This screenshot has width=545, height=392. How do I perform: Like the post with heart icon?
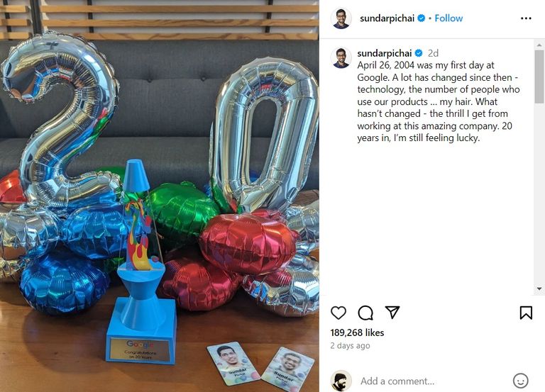338,313
